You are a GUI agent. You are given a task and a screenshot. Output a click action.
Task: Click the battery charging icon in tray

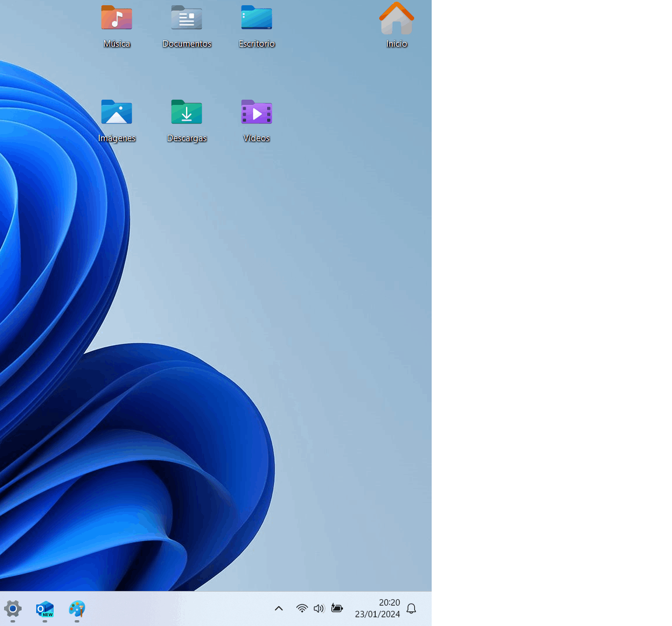337,609
